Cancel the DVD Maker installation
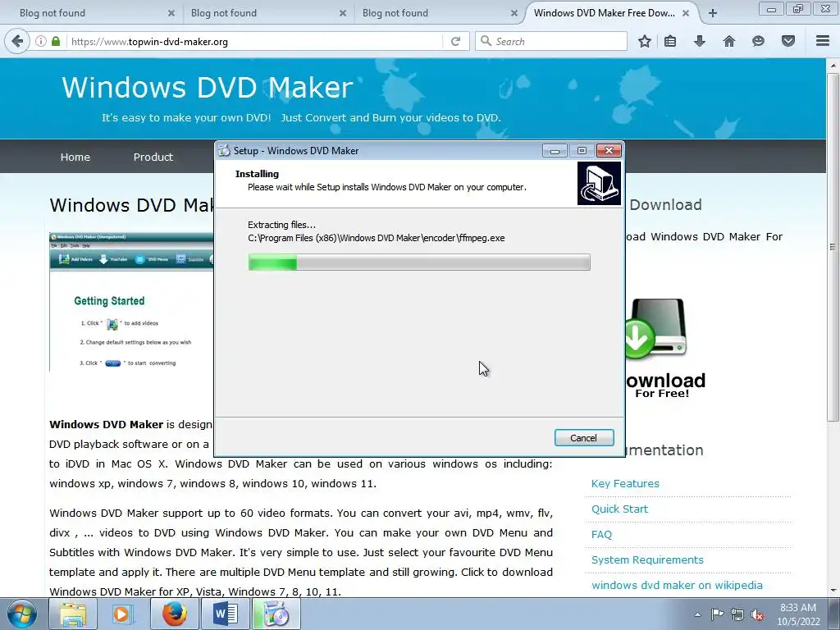Viewport: 840px width, 630px height. (x=584, y=438)
